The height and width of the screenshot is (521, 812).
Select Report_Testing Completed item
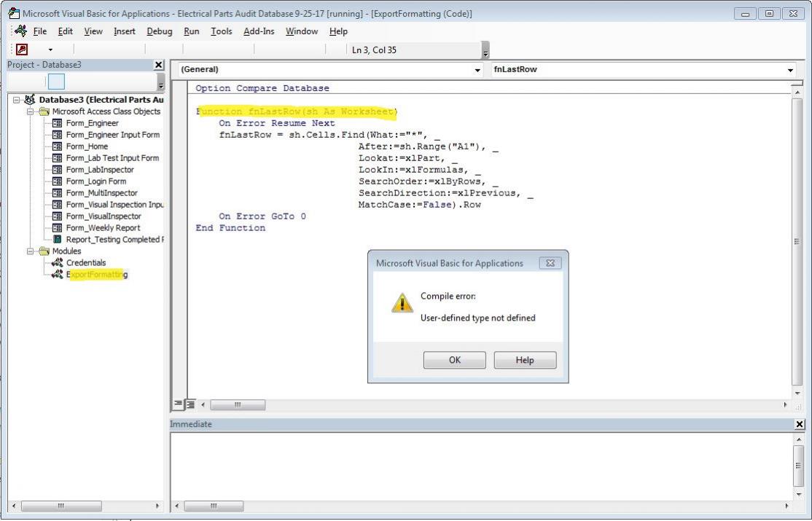coord(114,239)
